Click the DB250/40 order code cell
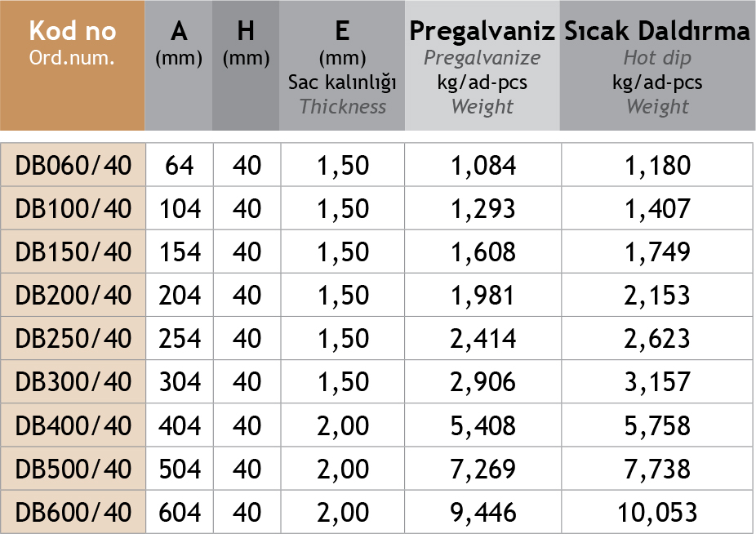The width and height of the screenshot is (756, 534). pos(73,339)
